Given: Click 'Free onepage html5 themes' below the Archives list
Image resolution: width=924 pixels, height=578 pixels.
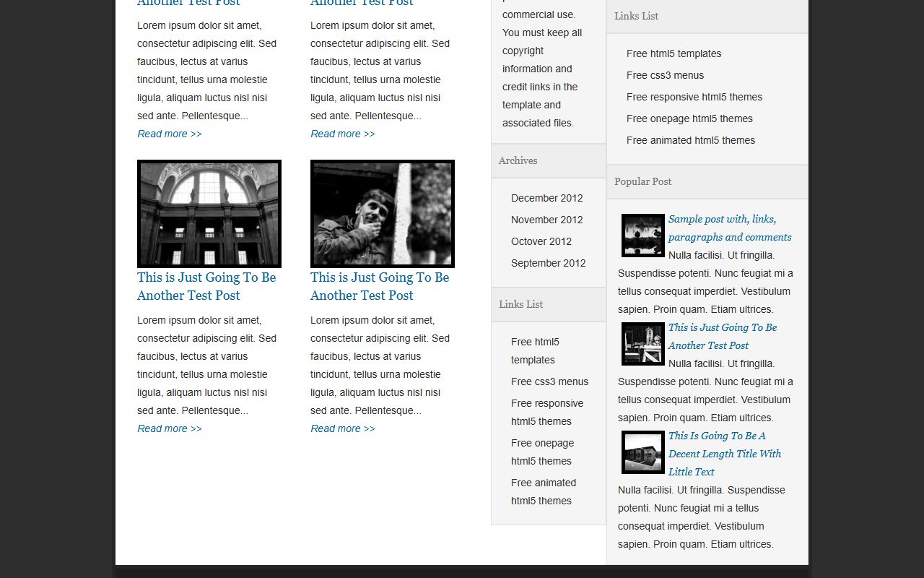Looking at the screenshot, I should 543,452.
